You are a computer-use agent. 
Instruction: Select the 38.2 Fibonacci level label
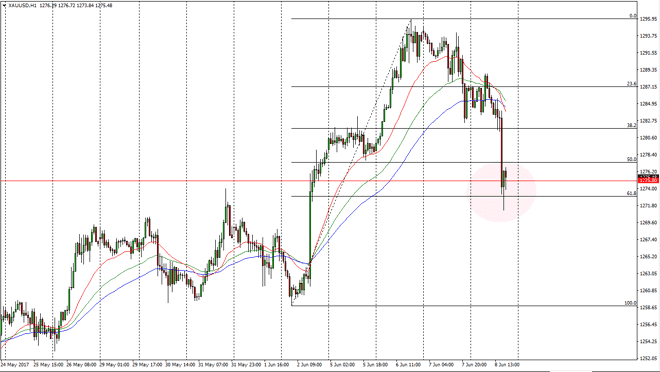tap(632, 125)
